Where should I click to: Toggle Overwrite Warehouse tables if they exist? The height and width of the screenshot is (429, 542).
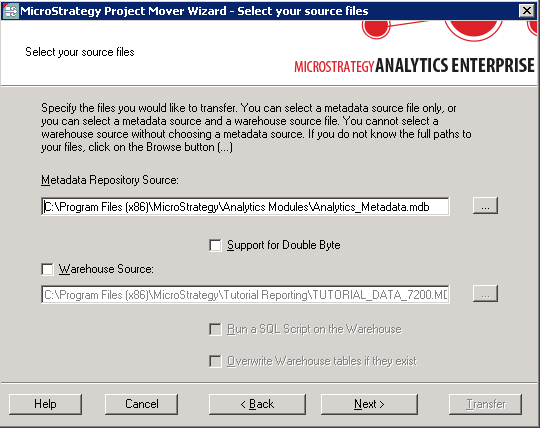[x=215, y=362]
